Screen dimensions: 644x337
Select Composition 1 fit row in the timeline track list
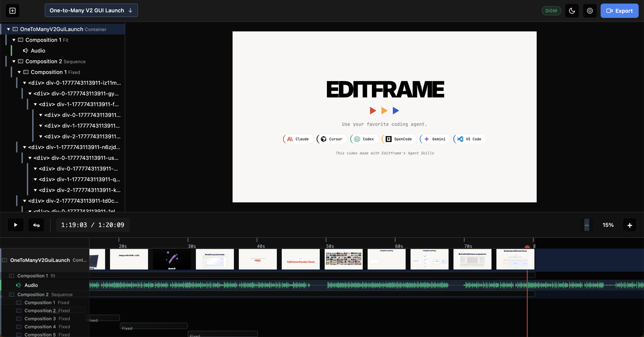[45, 276]
